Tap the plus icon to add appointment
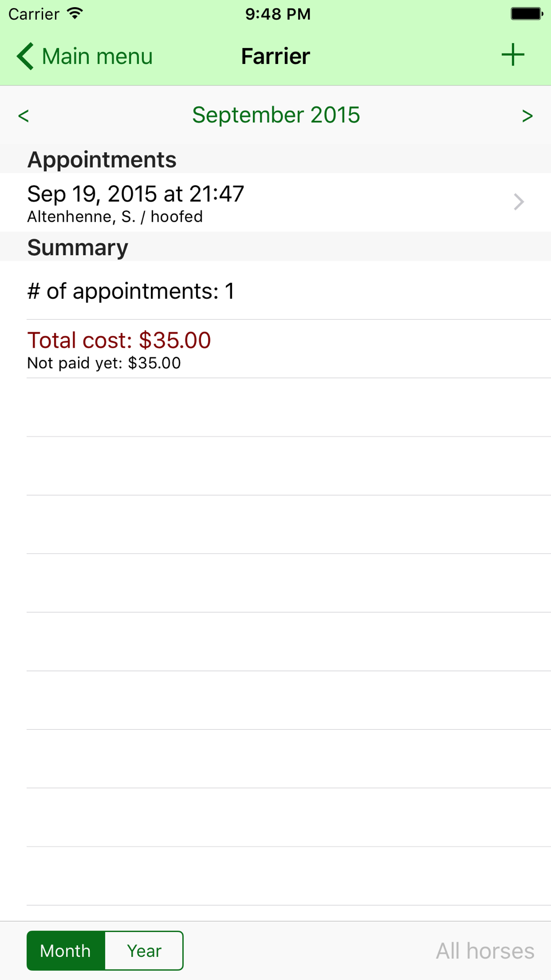551x980 pixels. 512,55
